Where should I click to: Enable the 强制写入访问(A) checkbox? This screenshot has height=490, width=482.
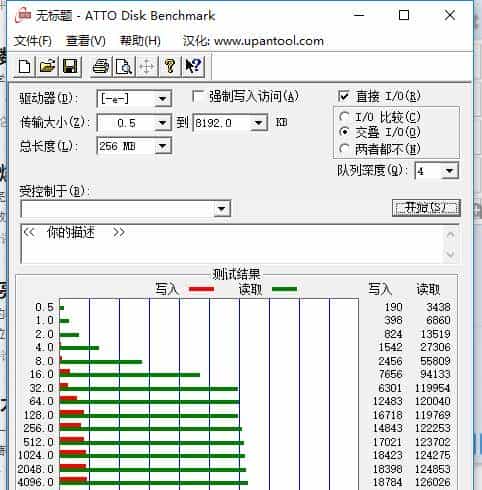pos(198,97)
